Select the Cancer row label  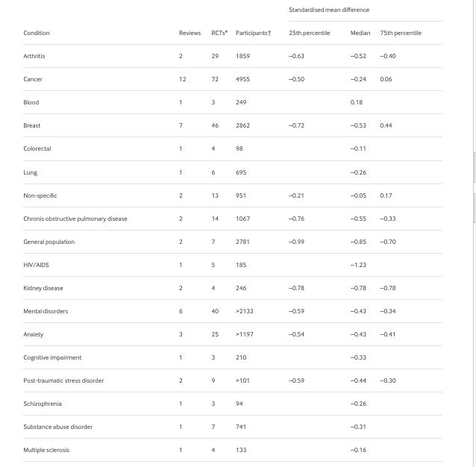pyautogui.click(x=33, y=79)
